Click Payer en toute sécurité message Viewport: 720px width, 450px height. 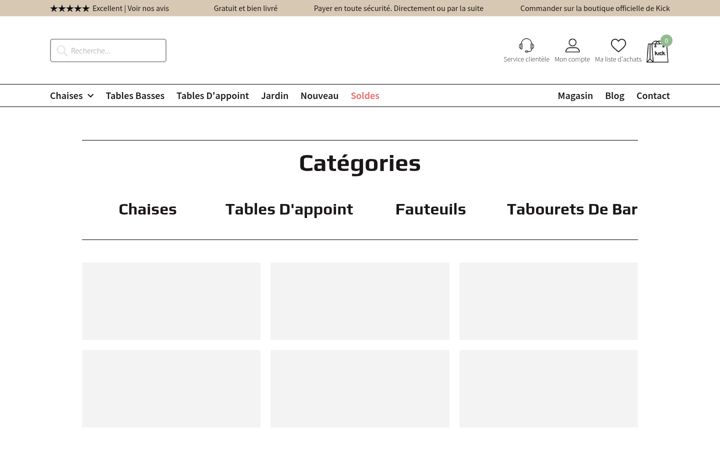click(x=399, y=8)
